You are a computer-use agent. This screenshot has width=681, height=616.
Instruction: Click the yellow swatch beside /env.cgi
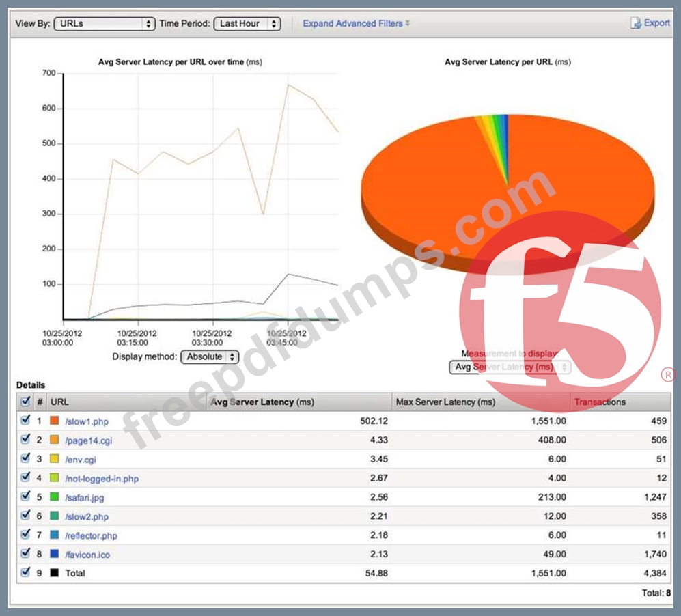pyautogui.click(x=55, y=460)
